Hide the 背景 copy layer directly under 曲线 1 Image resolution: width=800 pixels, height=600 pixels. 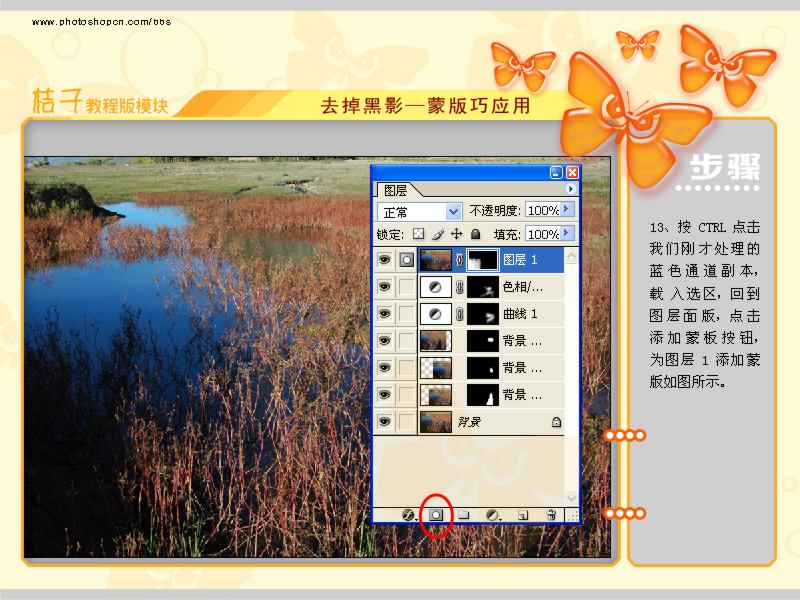(385, 341)
